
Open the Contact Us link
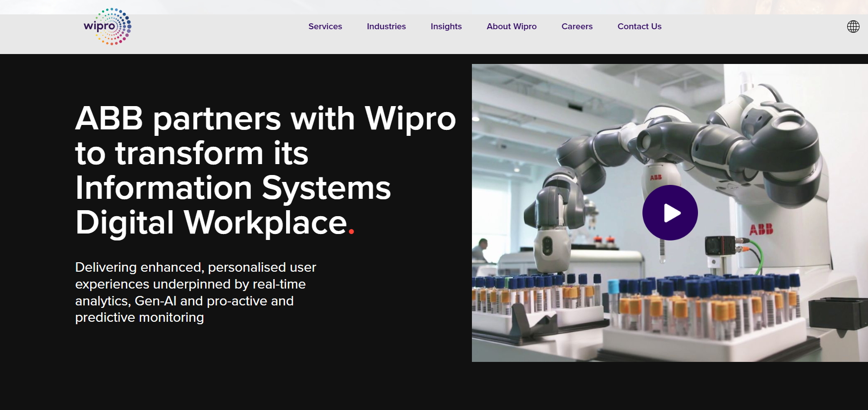click(x=639, y=26)
